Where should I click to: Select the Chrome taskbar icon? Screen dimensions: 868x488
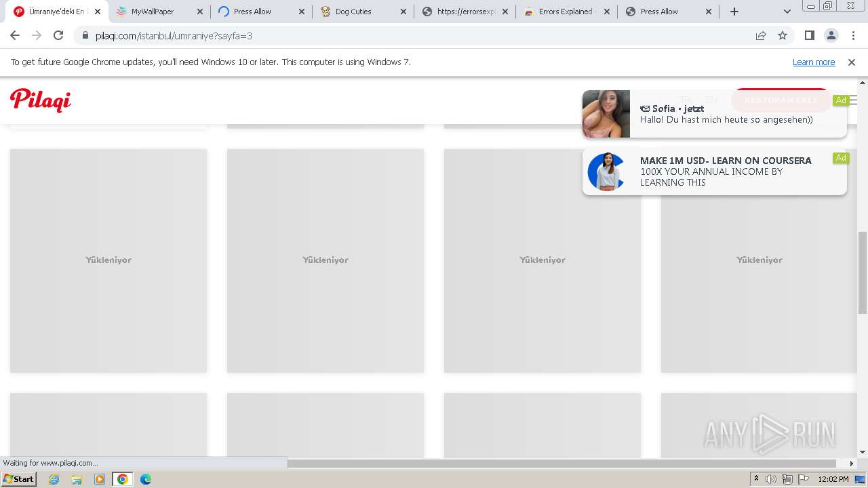(x=123, y=479)
